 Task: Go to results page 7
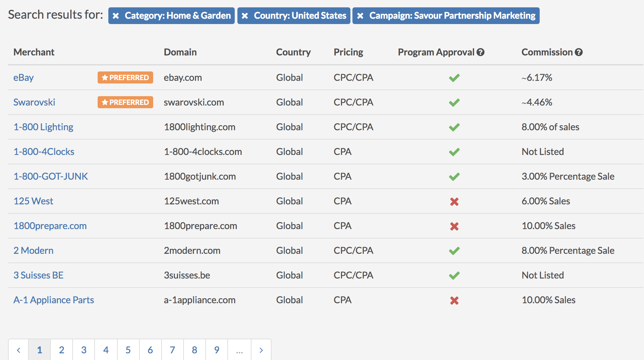(172, 350)
